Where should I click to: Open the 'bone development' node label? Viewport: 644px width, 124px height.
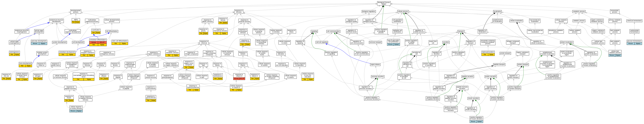(x=26, y=63)
